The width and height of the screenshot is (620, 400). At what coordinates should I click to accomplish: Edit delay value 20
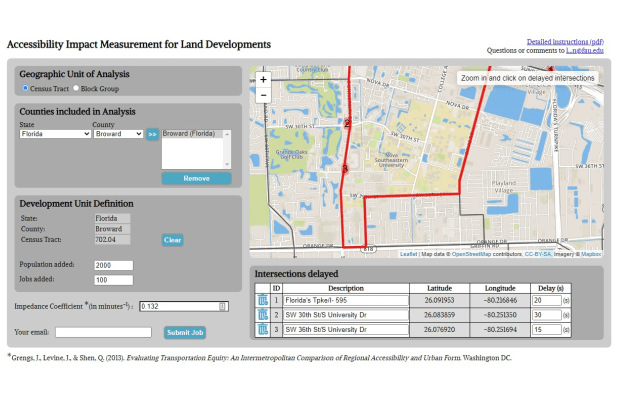547,300
